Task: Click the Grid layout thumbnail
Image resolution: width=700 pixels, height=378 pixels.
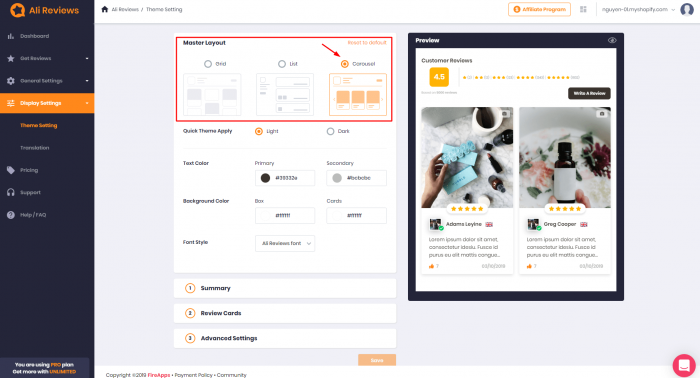Action: click(212, 95)
